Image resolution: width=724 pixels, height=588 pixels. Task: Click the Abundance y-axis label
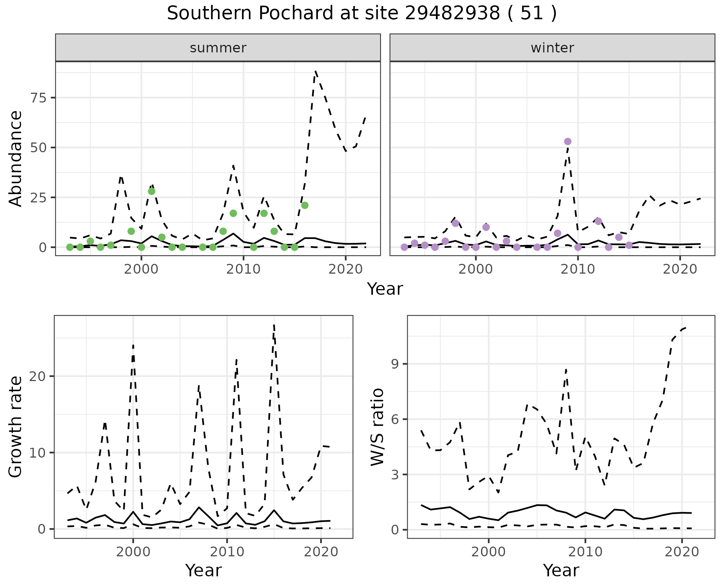coord(15,158)
